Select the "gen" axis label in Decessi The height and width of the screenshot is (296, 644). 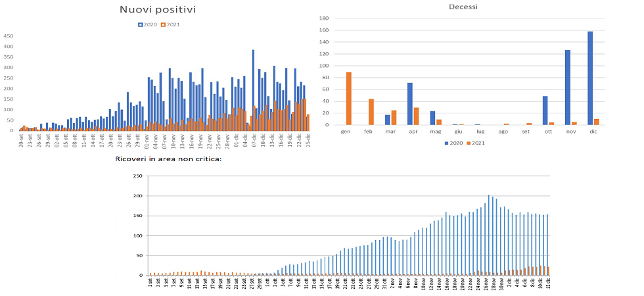tap(346, 132)
